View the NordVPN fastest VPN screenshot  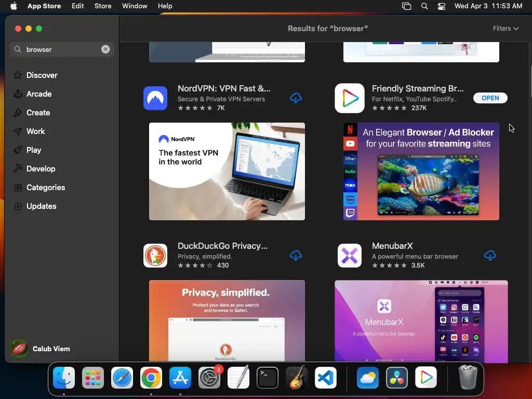point(227,171)
